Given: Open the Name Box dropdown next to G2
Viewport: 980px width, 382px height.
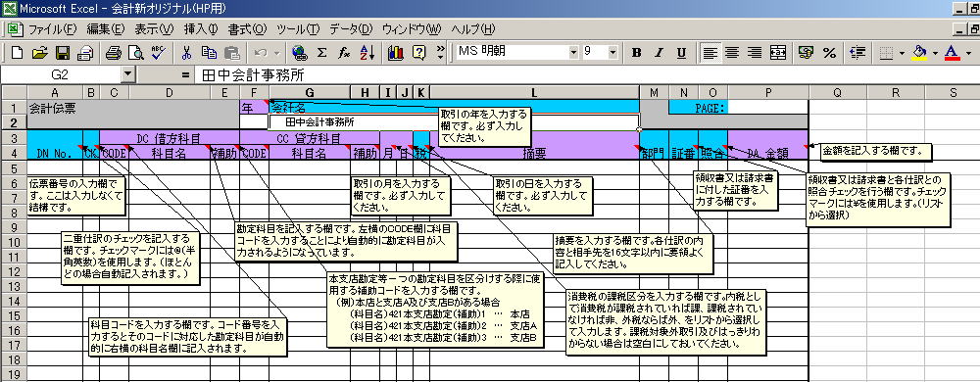Looking at the screenshot, I should point(128,75).
